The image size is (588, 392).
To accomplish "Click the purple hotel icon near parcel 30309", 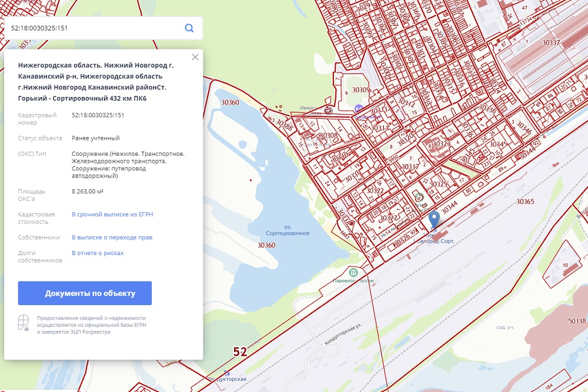I will pyautogui.click(x=358, y=109).
